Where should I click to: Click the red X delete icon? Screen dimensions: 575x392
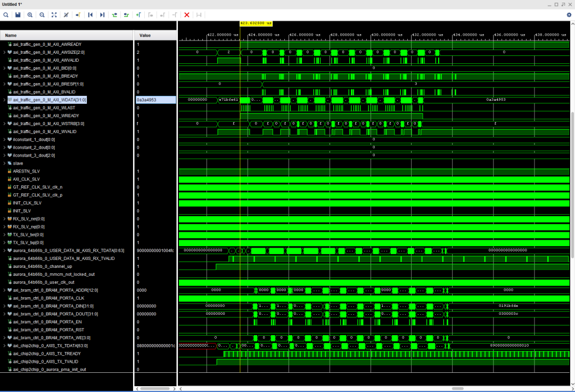coord(187,15)
